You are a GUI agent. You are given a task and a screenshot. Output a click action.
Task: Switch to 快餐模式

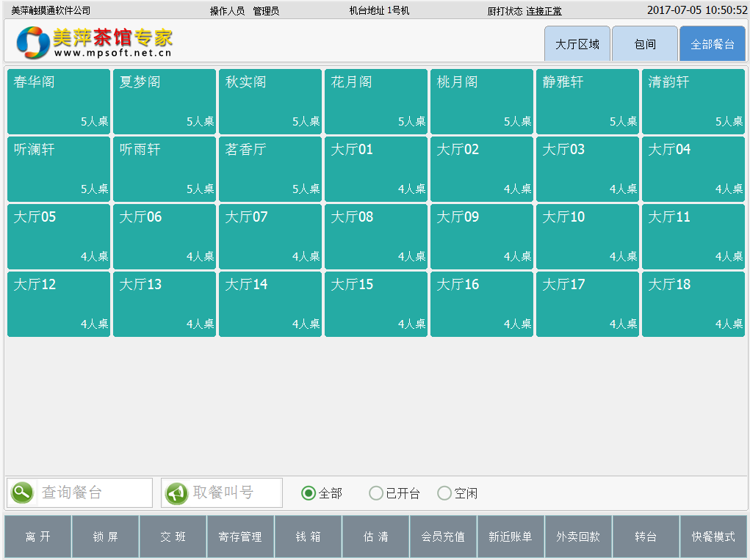[x=713, y=537]
